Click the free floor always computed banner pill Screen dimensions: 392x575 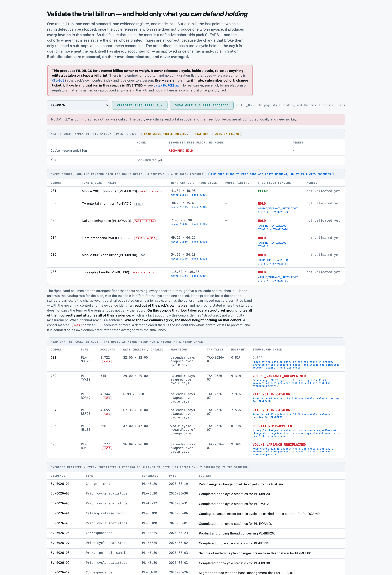tap(271, 174)
